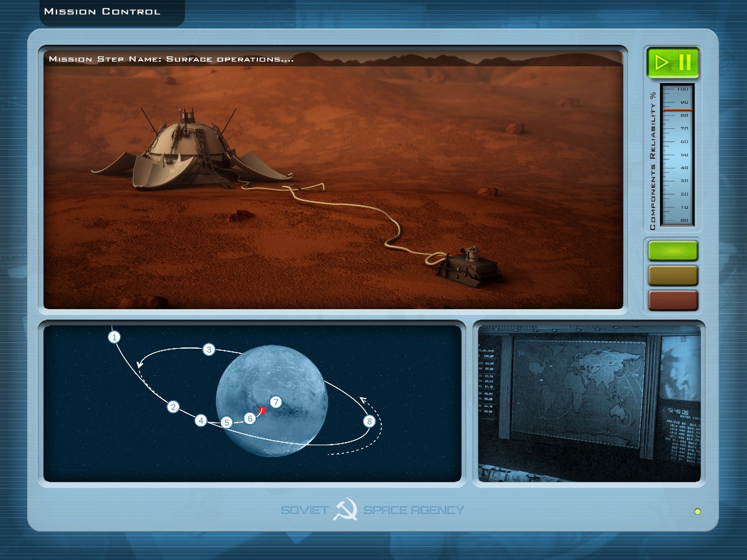Viewport: 747px width, 560px height.
Task: Click the Components Reliability gauge marker
Action: 678,111
